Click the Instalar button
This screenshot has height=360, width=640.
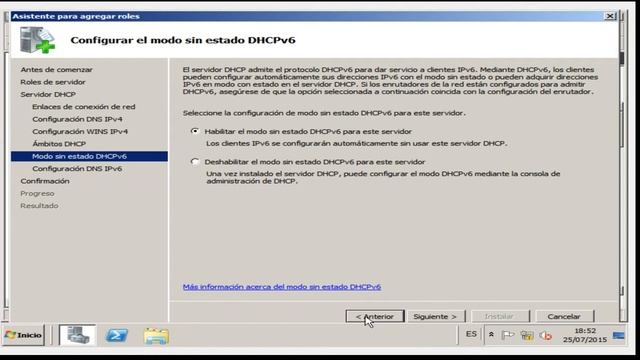500,316
